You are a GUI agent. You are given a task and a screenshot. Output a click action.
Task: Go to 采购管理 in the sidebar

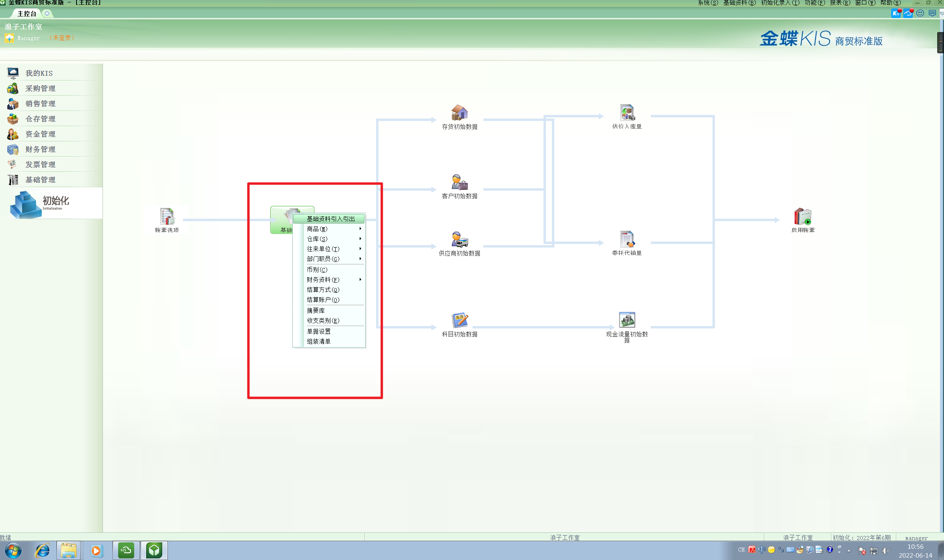click(40, 88)
